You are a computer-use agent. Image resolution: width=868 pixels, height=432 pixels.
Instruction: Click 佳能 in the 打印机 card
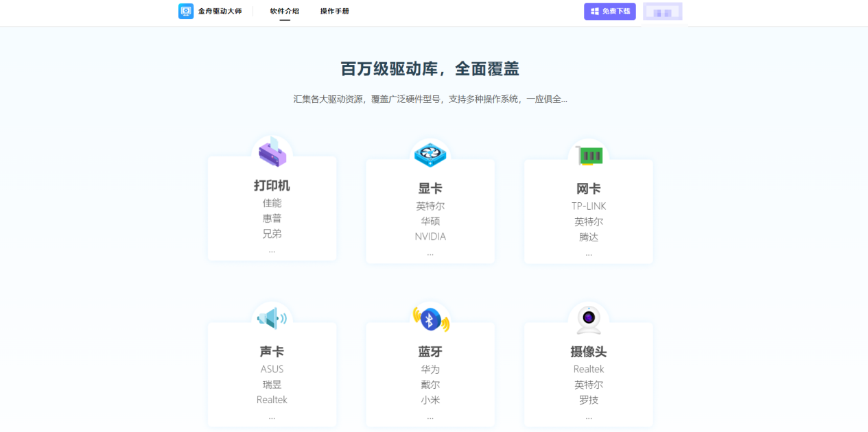(272, 203)
